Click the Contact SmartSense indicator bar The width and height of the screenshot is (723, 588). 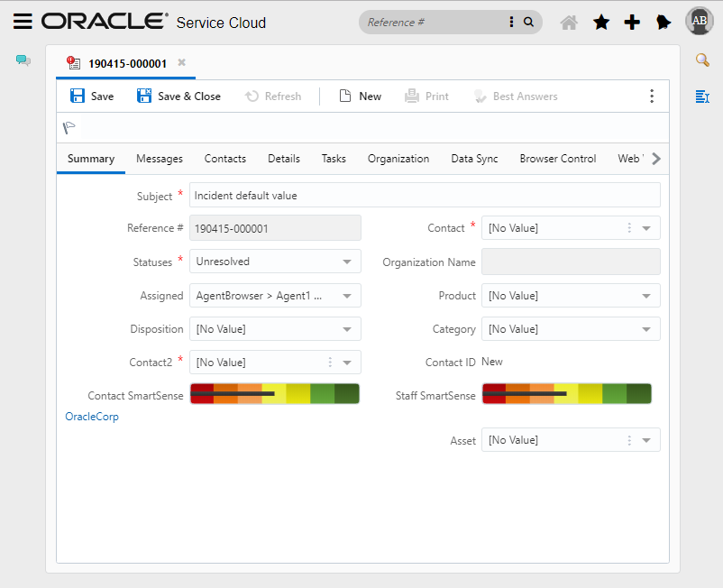pyautogui.click(x=274, y=393)
